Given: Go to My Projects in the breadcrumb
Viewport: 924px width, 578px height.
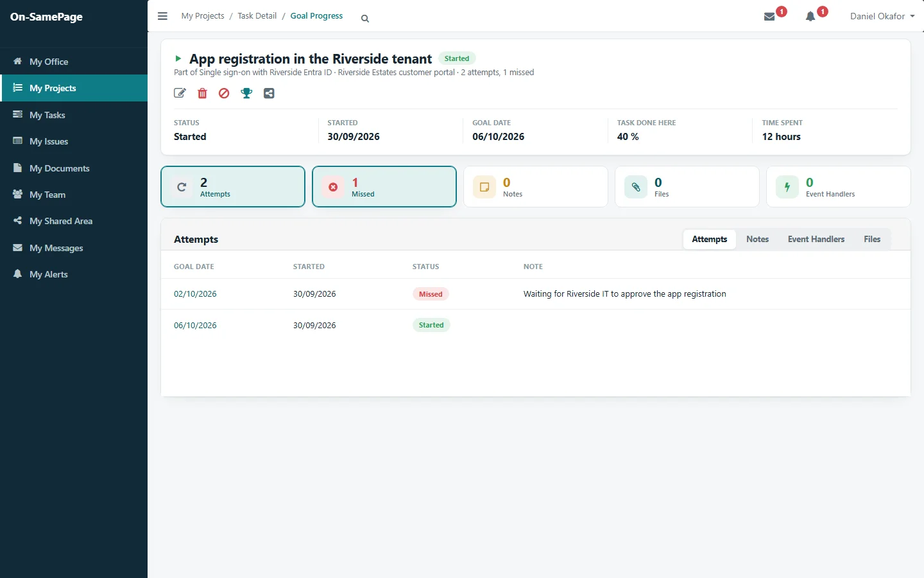Looking at the screenshot, I should 203,16.
